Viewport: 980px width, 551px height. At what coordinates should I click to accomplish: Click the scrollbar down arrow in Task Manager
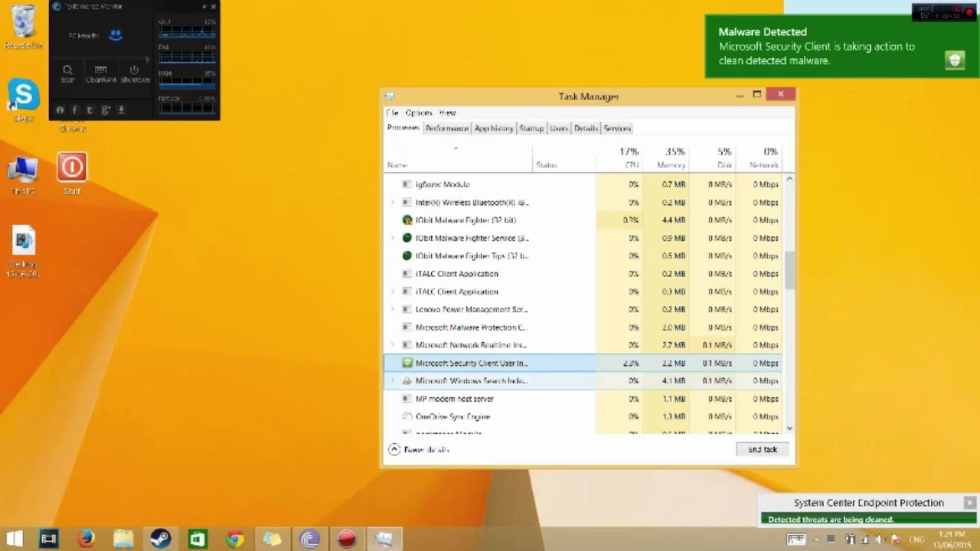pos(789,429)
